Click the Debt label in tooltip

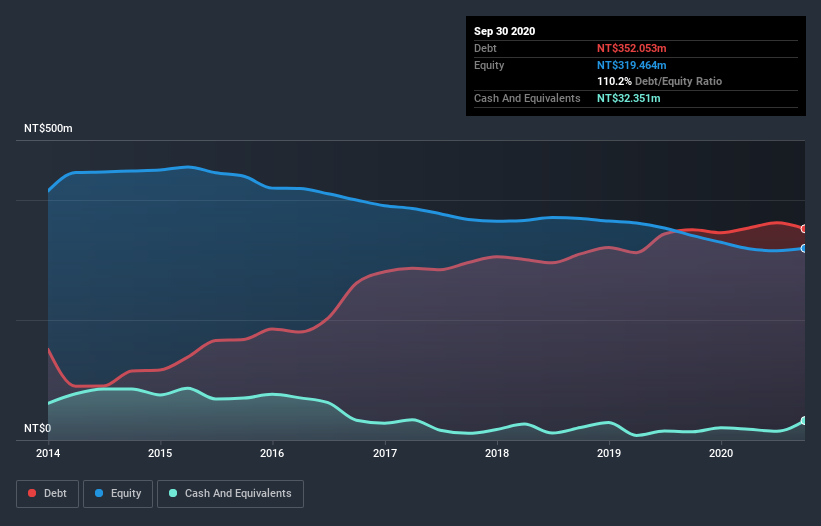tap(485, 48)
